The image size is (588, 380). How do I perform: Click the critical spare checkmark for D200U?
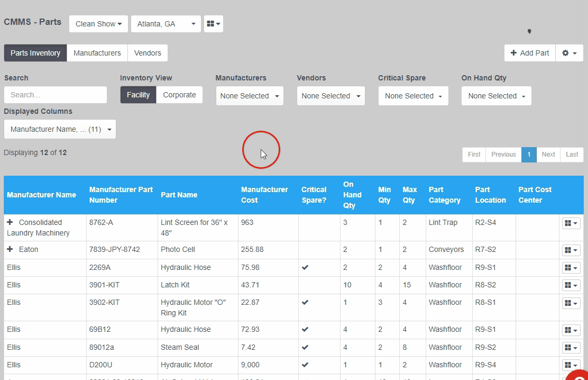tap(305, 365)
